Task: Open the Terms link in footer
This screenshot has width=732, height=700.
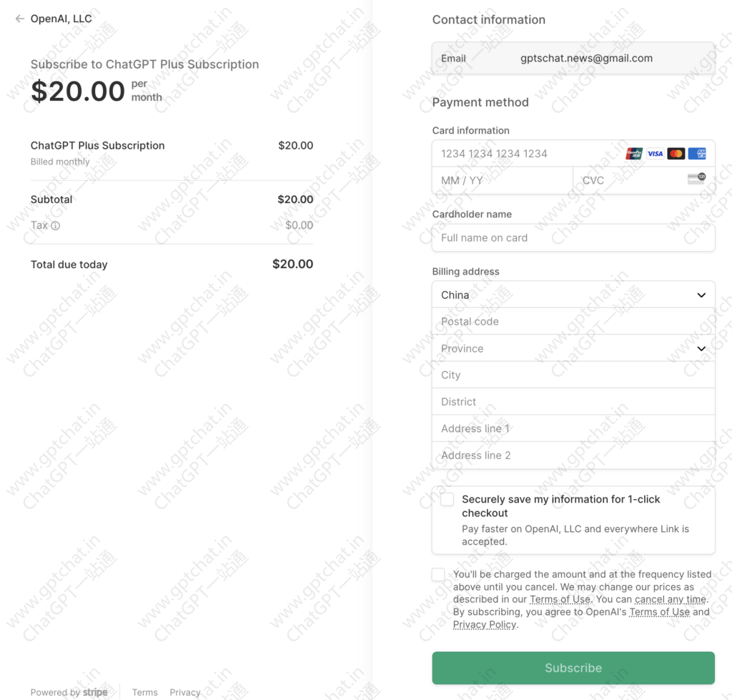Action: [x=144, y=693]
